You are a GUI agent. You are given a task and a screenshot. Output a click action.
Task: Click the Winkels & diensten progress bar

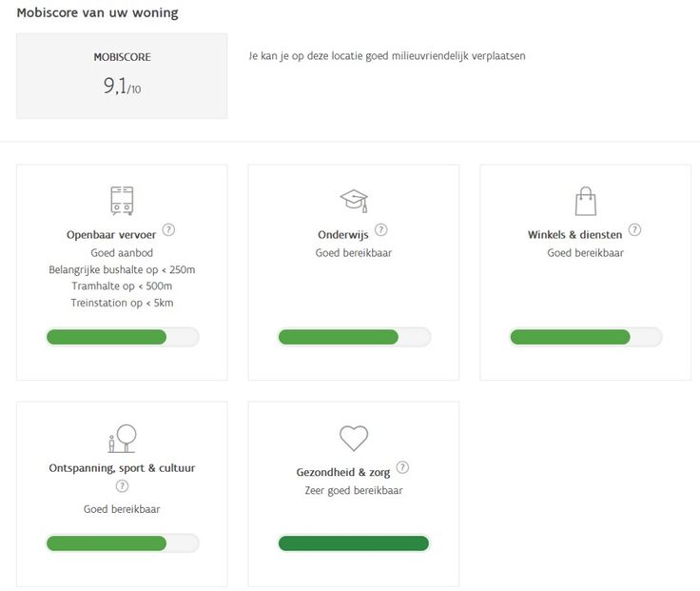(x=585, y=337)
